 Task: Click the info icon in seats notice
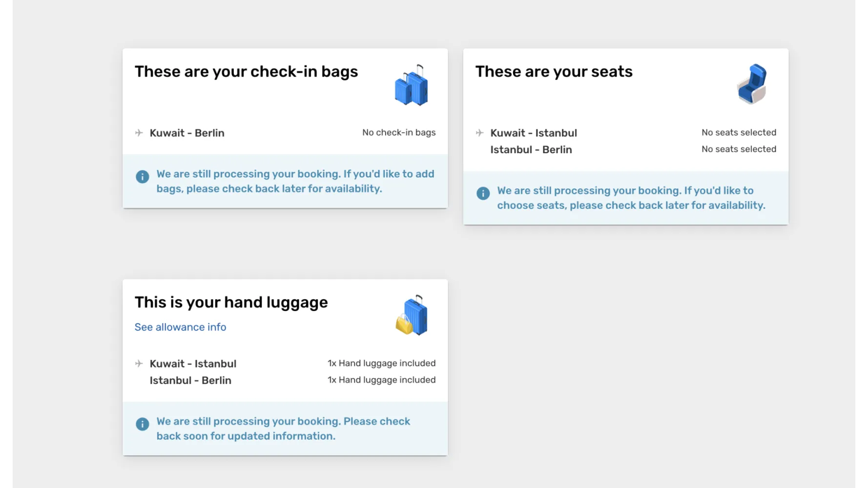point(483,193)
